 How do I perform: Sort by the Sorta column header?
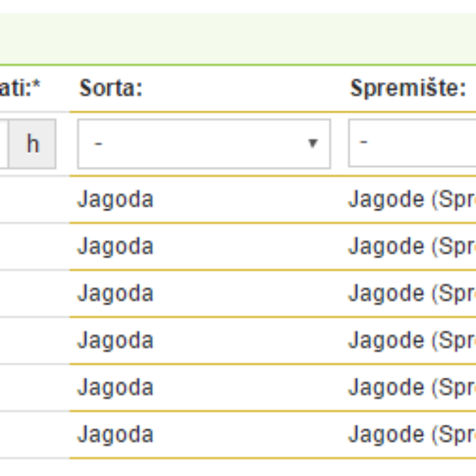(x=111, y=89)
